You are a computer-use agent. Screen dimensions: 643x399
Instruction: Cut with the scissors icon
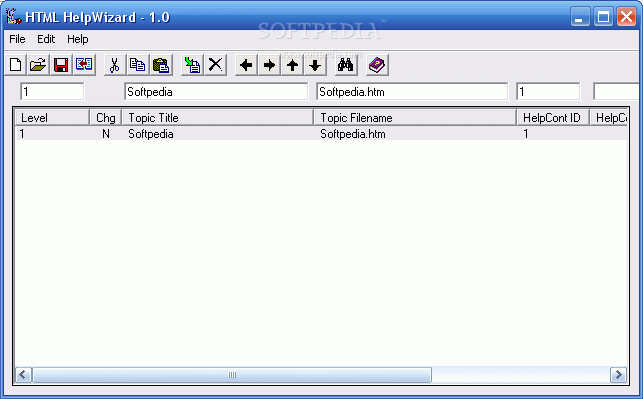(115, 65)
